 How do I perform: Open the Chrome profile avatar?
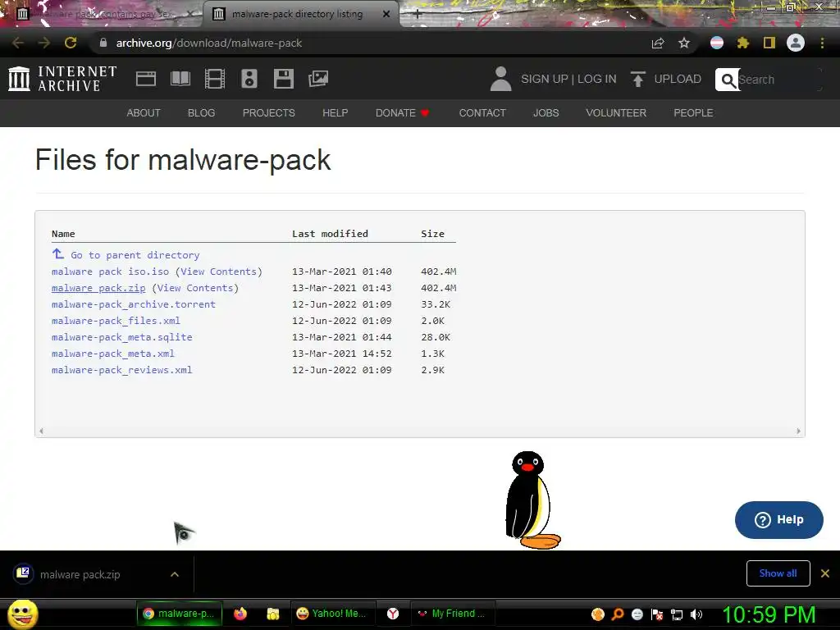(x=796, y=43)
